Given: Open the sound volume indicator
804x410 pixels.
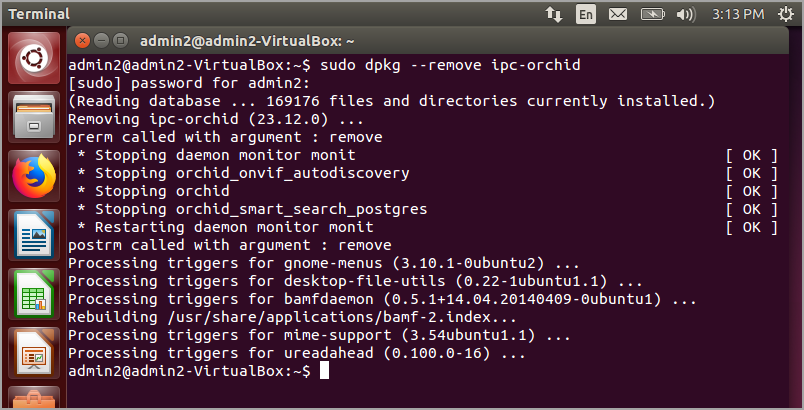Looking at the screenshot, I should tap(686, 14).
